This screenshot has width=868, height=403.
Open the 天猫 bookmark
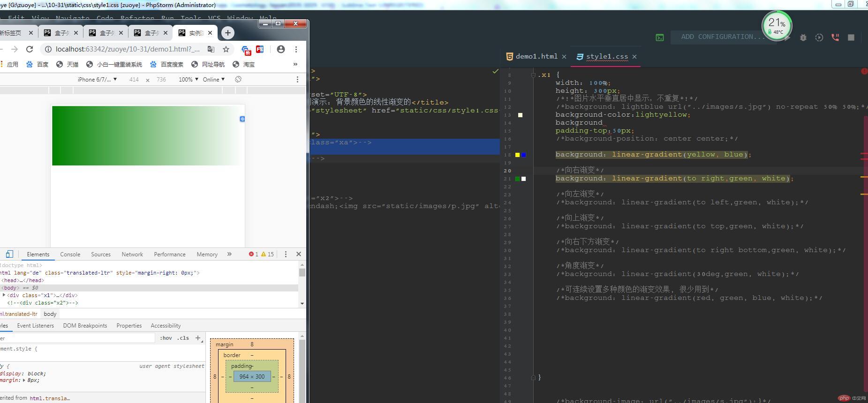click(x=67, y=65)
